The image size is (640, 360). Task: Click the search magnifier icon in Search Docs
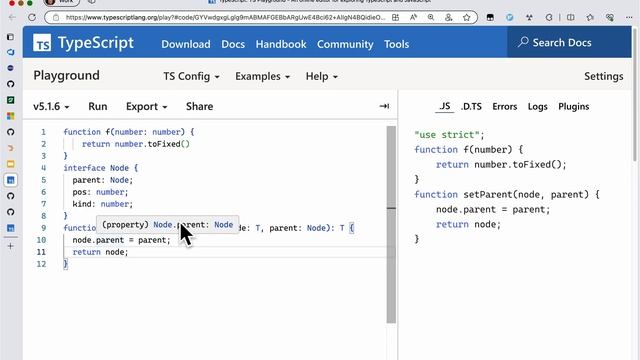pyautogui.click(x=523, y=42)
